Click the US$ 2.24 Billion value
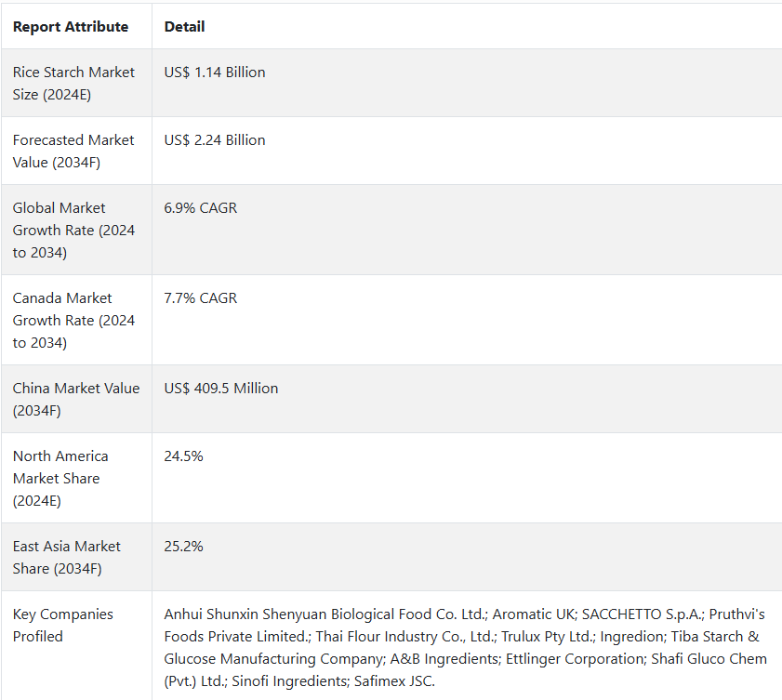Screen dimensions: 782x700 click(215, 140)
